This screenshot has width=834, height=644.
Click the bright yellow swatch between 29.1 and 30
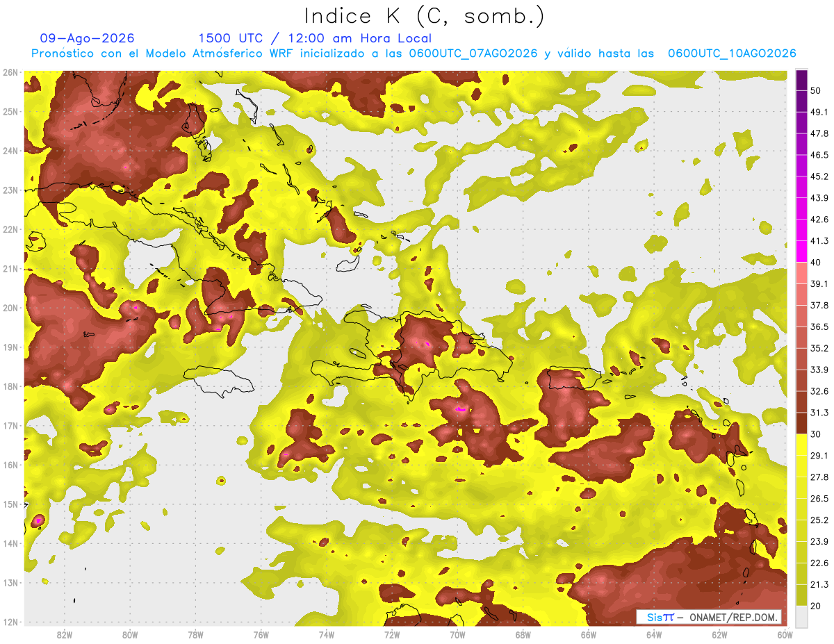[x=801, y=445]
